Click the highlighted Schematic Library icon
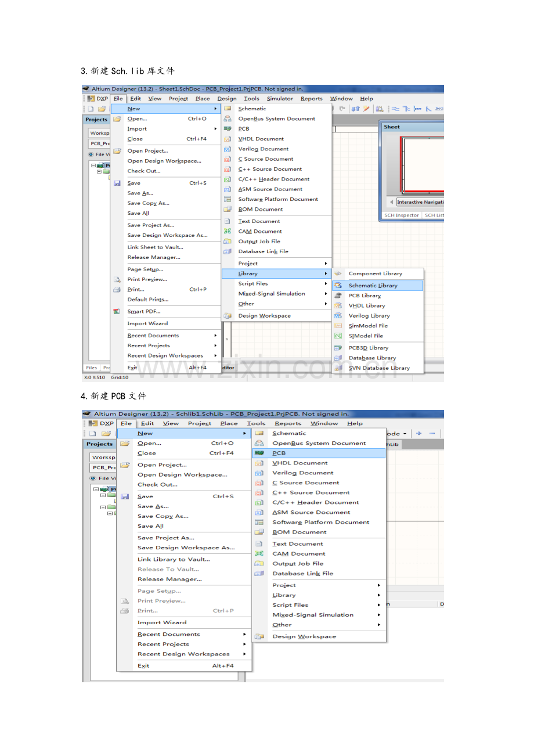This screenshot has height=756, width=534. click(338, 286)
